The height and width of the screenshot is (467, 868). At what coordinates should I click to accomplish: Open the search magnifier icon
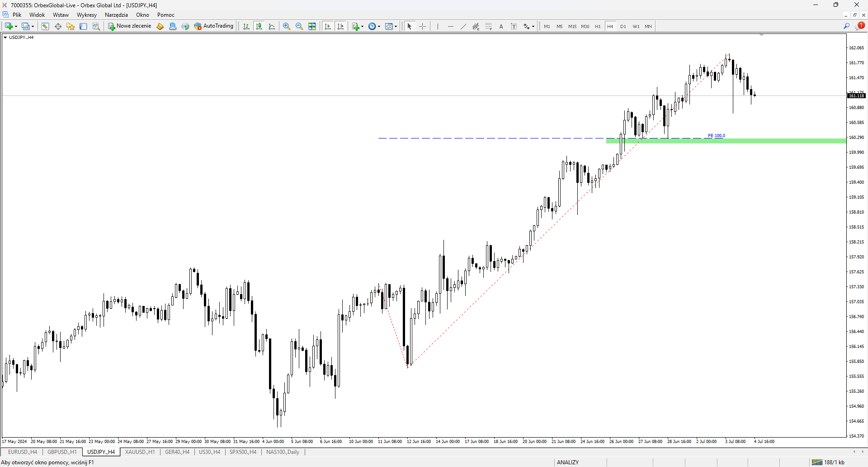(847, 26)
